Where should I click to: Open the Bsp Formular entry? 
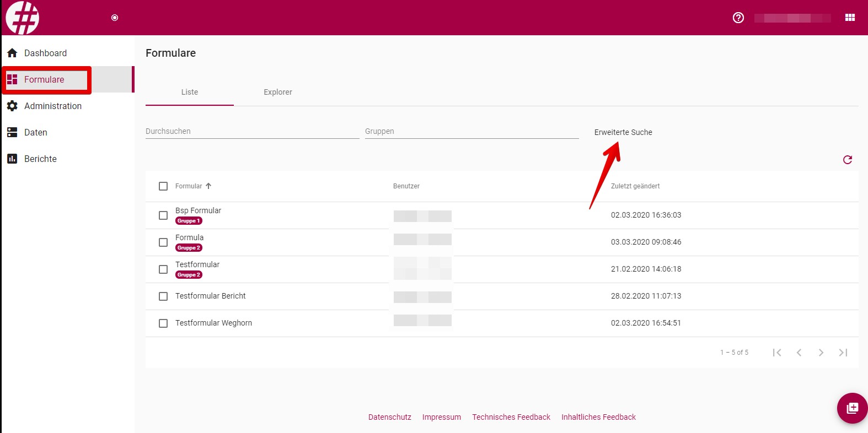click(x=198, y=210)
